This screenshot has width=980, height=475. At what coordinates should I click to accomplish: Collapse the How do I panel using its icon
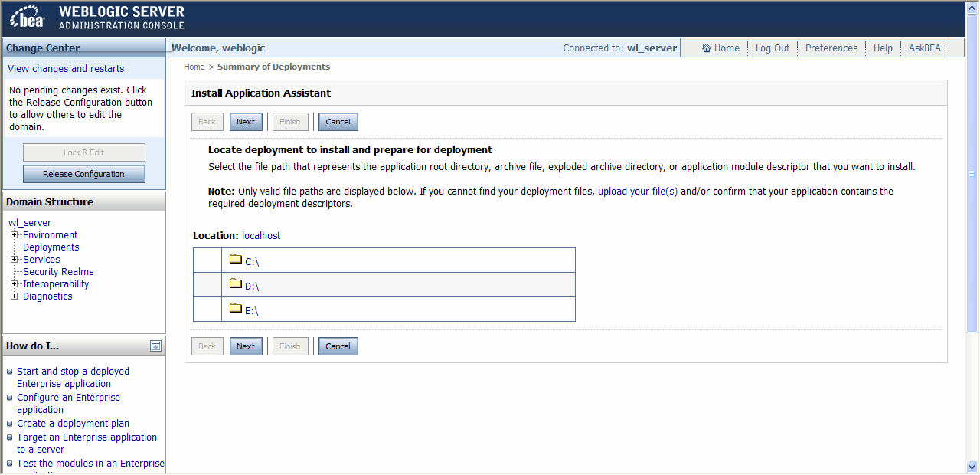pyautogui.click(x=155, y=346)
